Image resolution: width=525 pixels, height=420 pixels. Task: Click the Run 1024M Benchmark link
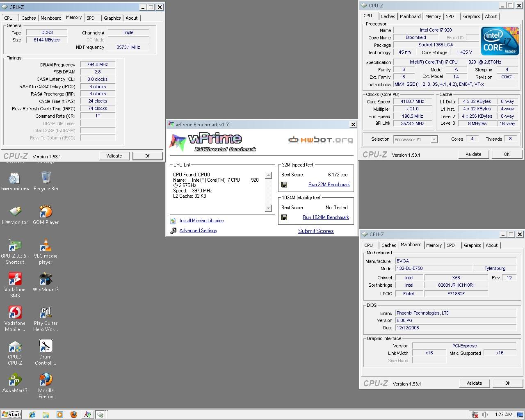[326, 217]
